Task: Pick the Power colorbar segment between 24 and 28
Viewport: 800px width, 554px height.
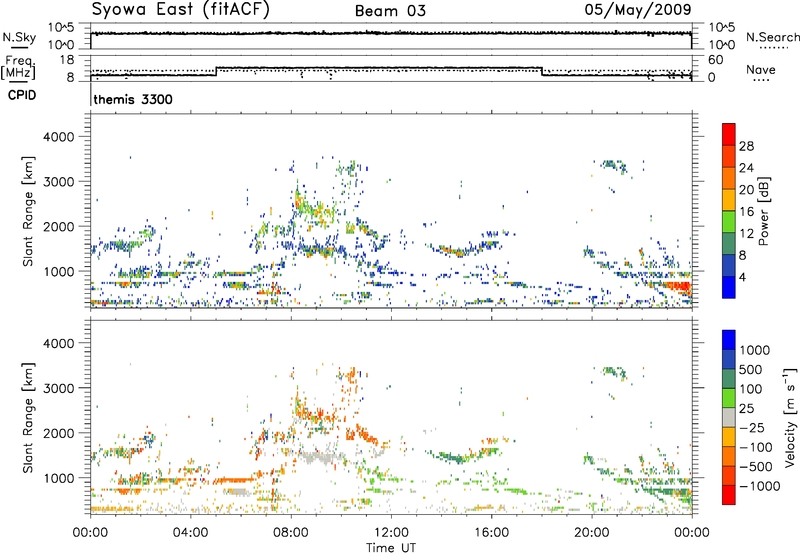Action: tap(729, 156)
